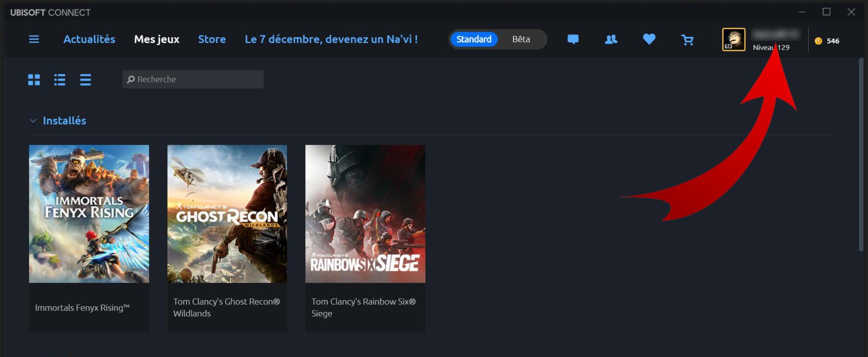Open the 7 décembre Na'vi promotion link

331,39
